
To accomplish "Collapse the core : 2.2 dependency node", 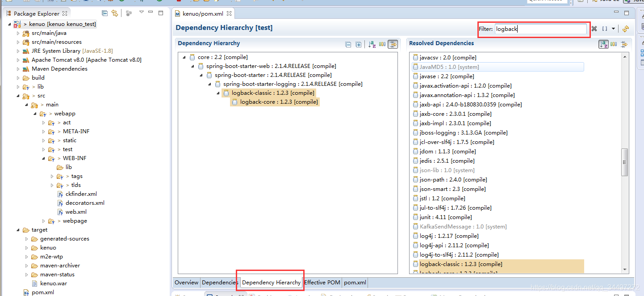I will 184,57.
